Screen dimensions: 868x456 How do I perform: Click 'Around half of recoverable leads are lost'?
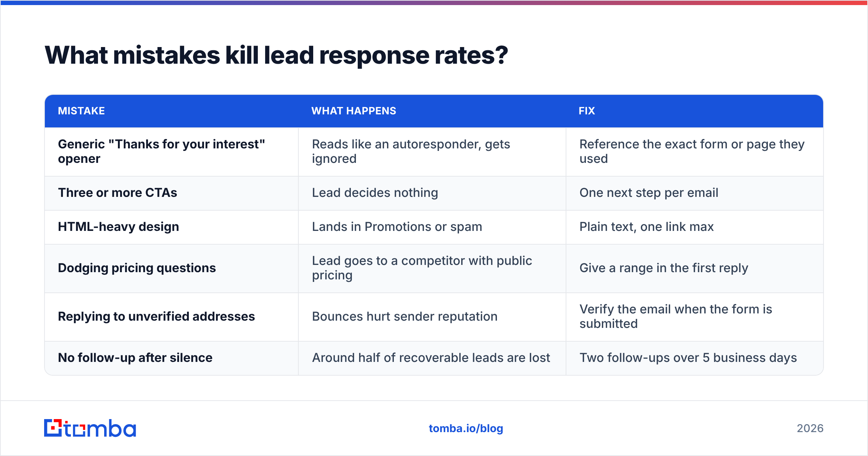(x=431, y=358)
